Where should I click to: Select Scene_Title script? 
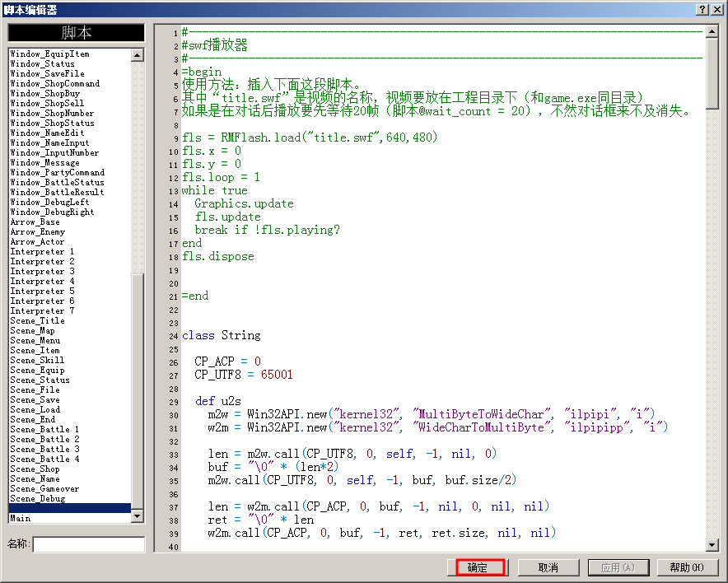[37, 321]
